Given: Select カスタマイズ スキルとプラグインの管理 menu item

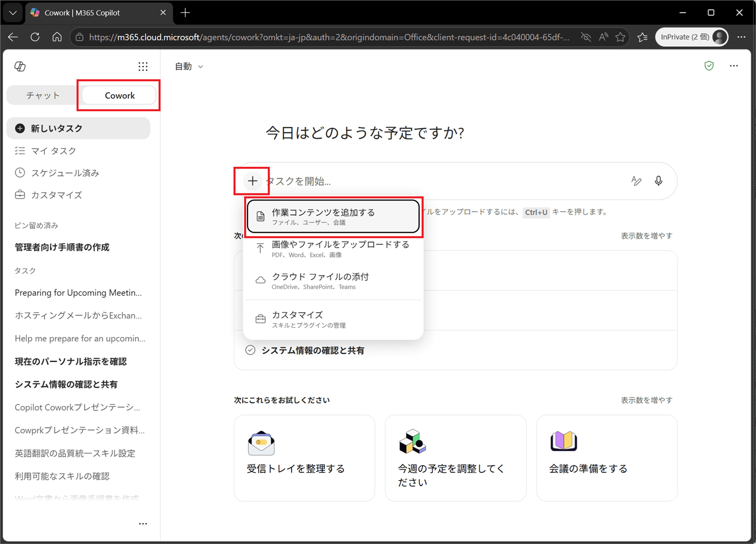Looking at the screenshot, I should click(333, 319).
